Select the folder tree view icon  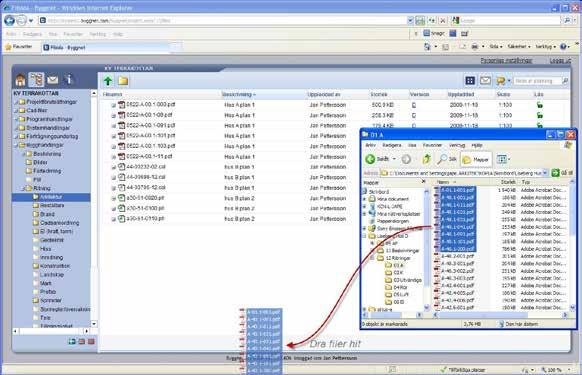pos(36,79)
